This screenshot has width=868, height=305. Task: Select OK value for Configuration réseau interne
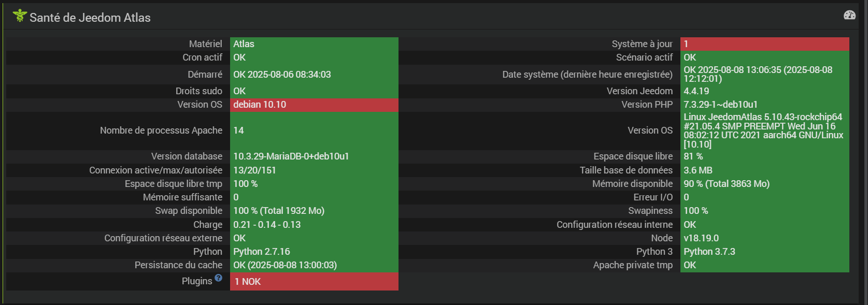pyautogui.click(x=690, y=225)
